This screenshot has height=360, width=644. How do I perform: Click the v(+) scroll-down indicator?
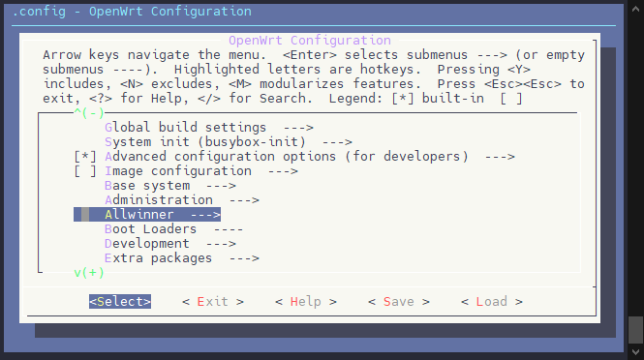pos(89,273)
